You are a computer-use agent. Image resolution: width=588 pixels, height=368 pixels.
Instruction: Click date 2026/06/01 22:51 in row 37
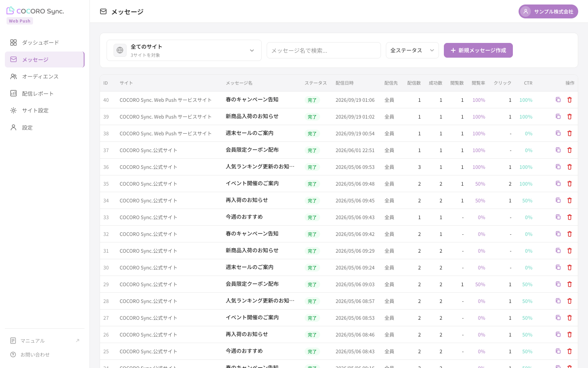(x=355, y=150)
